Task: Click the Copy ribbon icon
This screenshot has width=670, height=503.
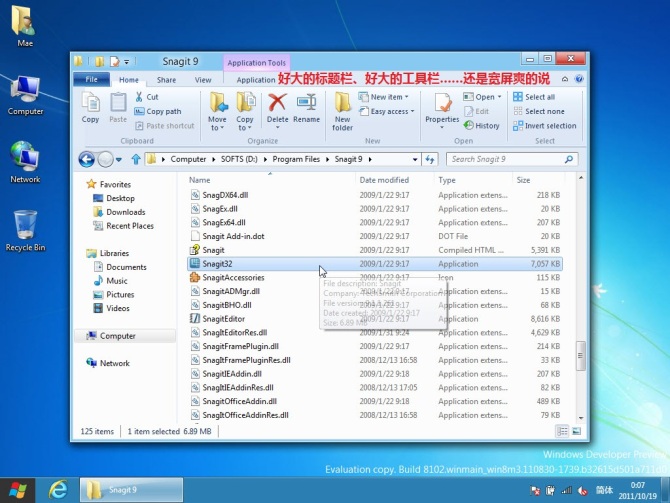Action: tap(90, 108)
